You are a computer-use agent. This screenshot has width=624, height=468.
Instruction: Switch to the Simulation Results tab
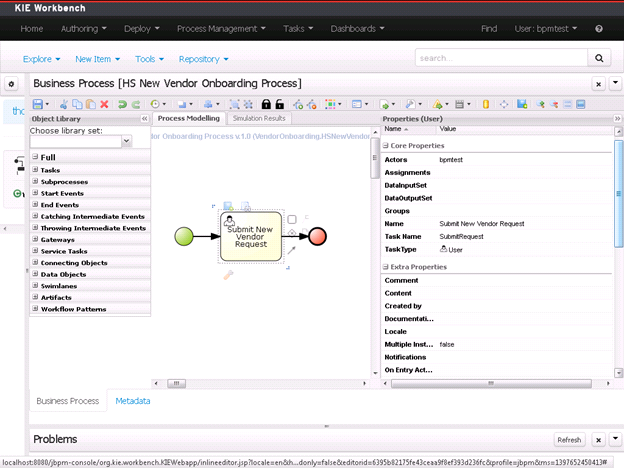[x=259, y=118]
